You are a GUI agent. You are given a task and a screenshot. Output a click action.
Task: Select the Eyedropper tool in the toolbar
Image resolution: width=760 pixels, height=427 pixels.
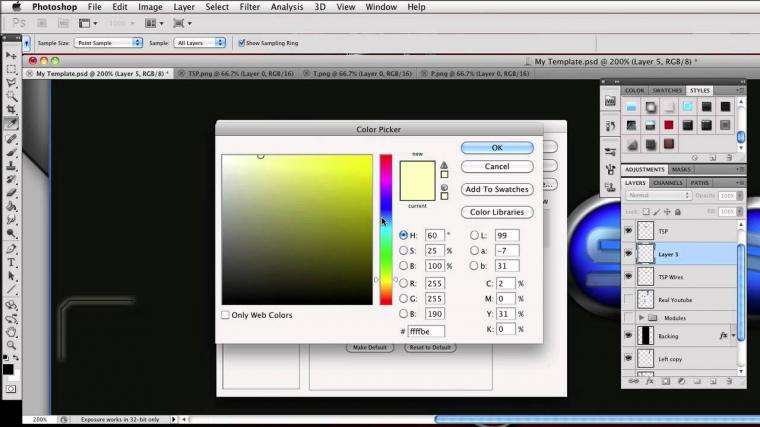[11, 123]
